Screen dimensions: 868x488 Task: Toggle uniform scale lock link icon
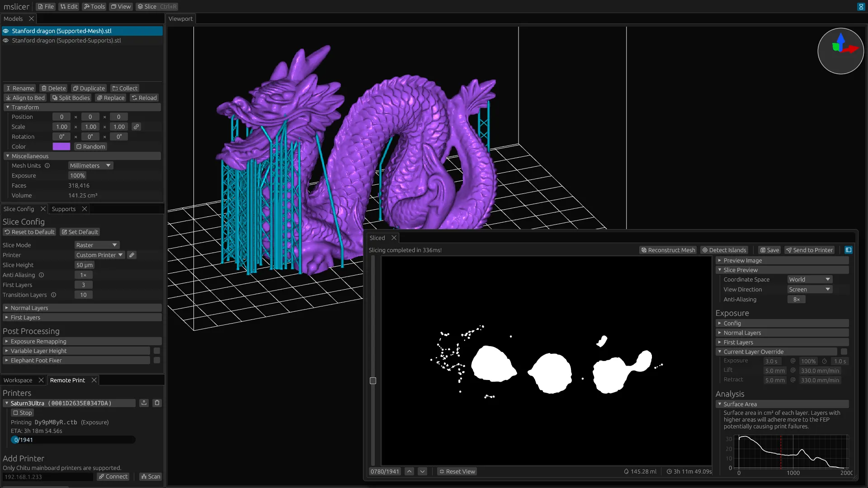pyautogui.click(x=136, y=127)
